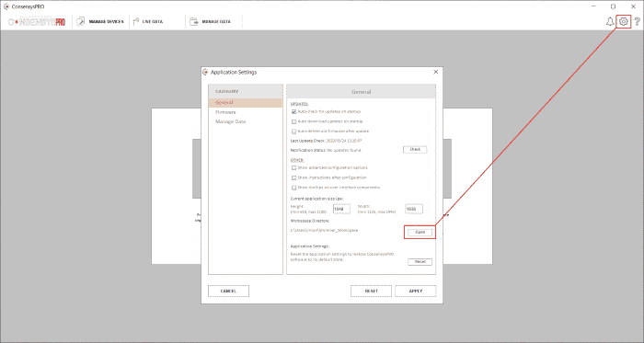This screenshot has width=644, height=343.
Task: Open the settings gear icon
Action: tap(624, 22)
